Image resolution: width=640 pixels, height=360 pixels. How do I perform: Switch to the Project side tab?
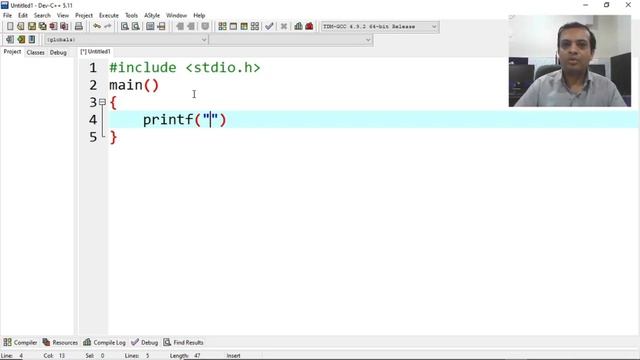click(x=12, y=52)
